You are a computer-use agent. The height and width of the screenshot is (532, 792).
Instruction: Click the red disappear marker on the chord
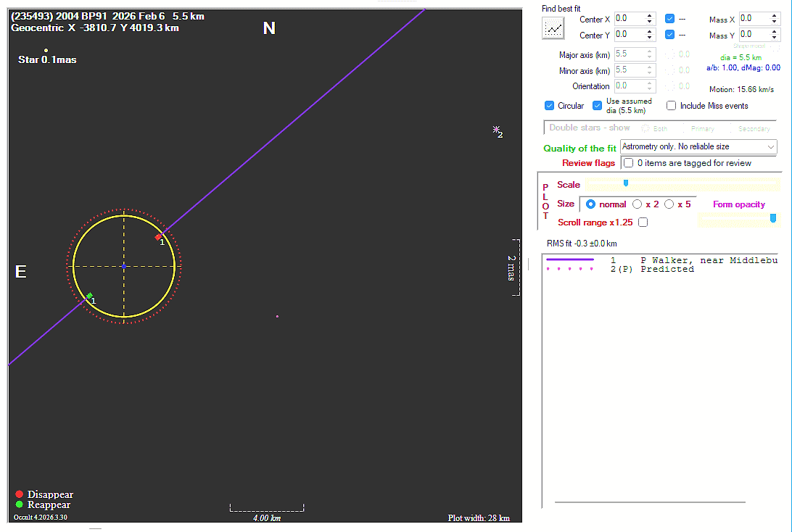point(158,237)
